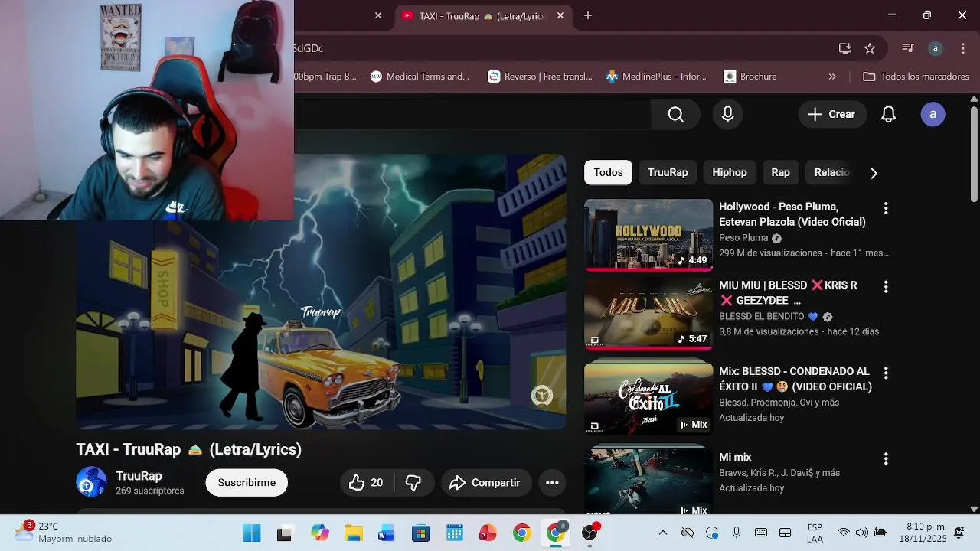Click the tray microphone icon
Image resolution: width=980 pixels, height=551 pixels.
click(x=737, y=533)
